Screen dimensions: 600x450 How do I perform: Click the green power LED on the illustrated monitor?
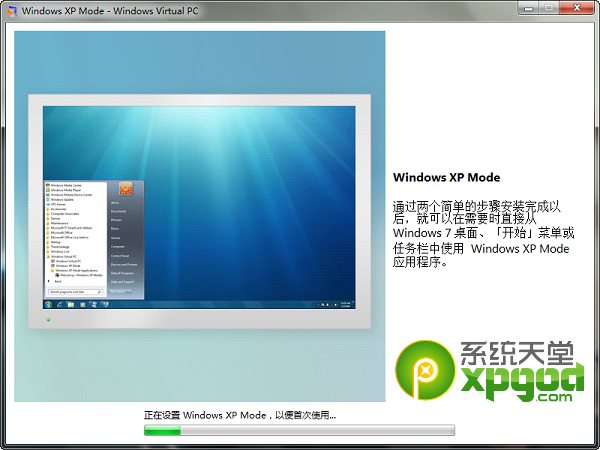[48, 321]
